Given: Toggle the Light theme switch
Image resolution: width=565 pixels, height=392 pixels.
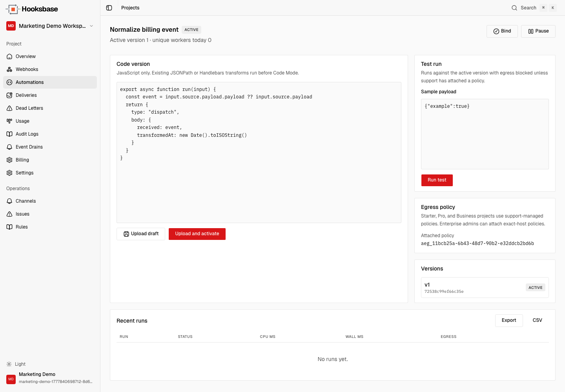Looking at the screenshot, I should tap(16, 364).
